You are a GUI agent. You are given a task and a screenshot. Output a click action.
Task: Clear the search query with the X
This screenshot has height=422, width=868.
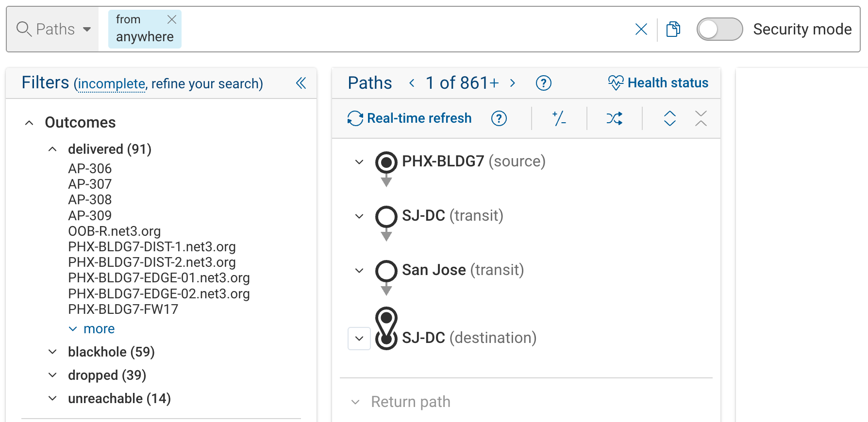pos(641,30)
